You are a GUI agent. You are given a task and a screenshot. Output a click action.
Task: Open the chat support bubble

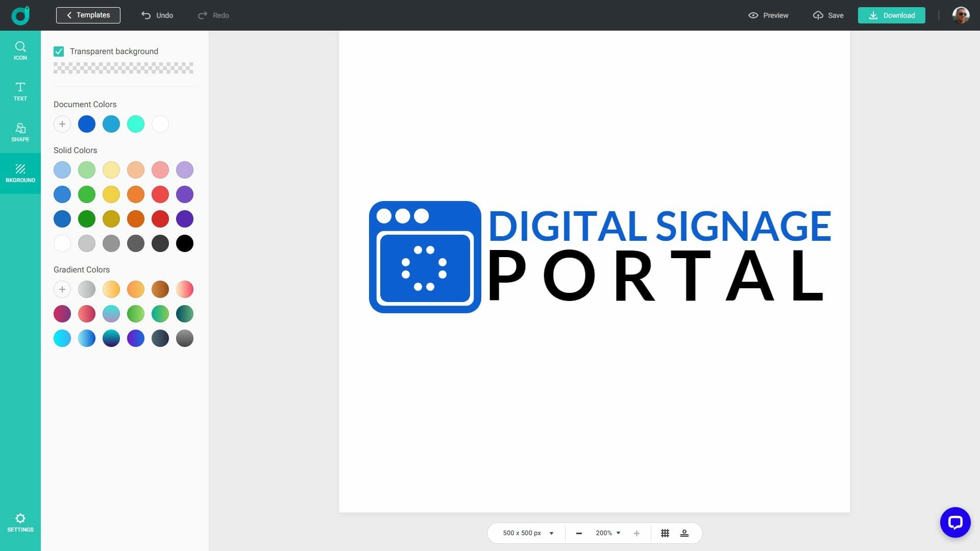[955, 522]
